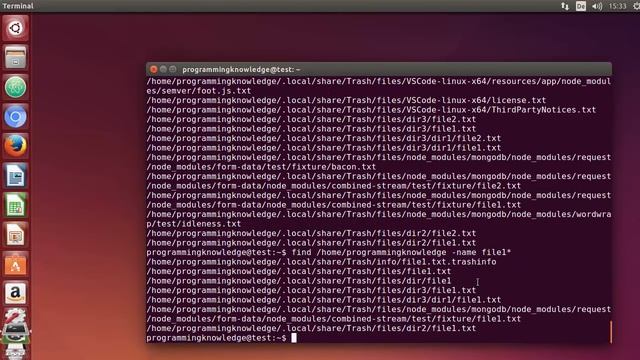Click the ThirdPartyNotices.txt output line
The width and height of the screenshot is (640, 360).
coord(371,110)
